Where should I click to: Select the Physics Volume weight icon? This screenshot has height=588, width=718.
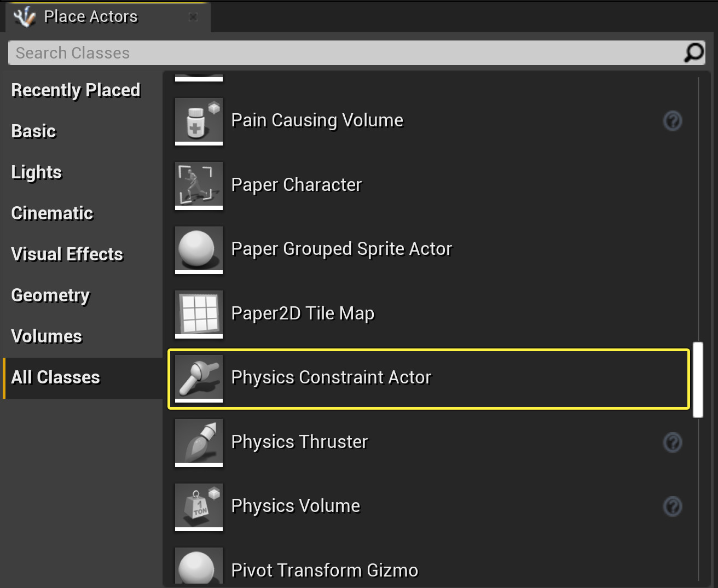pyautogui.click(x=199, y=507)
